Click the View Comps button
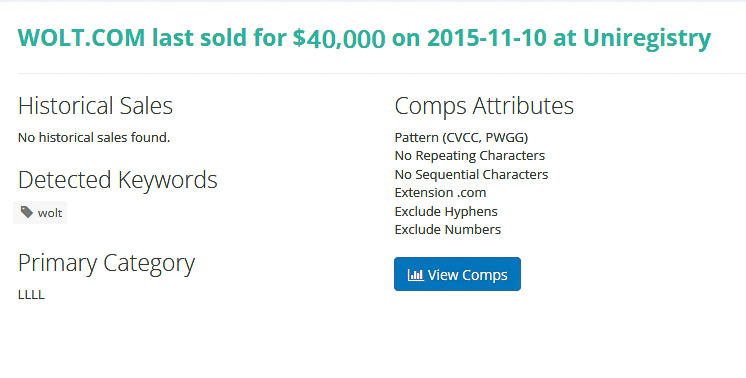746x378 pixels. [457, 274]
